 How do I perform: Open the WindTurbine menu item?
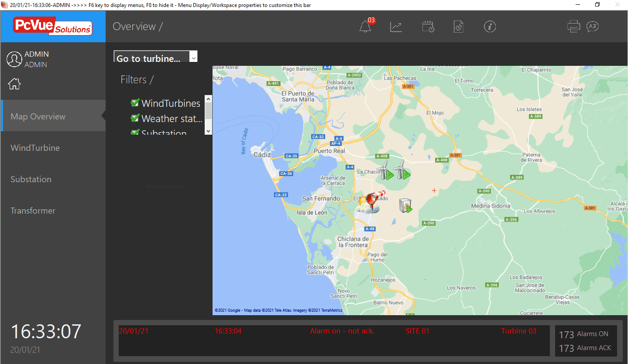pyautogui.click(x=35, y=148)
